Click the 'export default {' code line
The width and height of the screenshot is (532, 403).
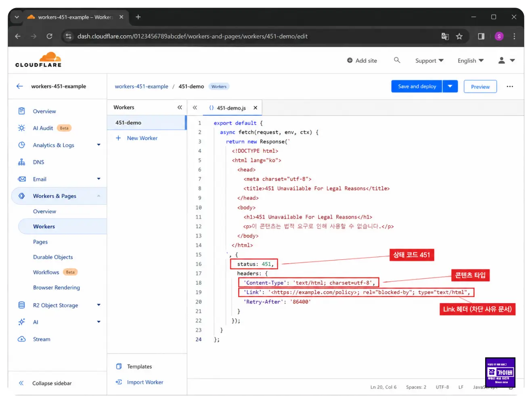click(x=238, y=123)
